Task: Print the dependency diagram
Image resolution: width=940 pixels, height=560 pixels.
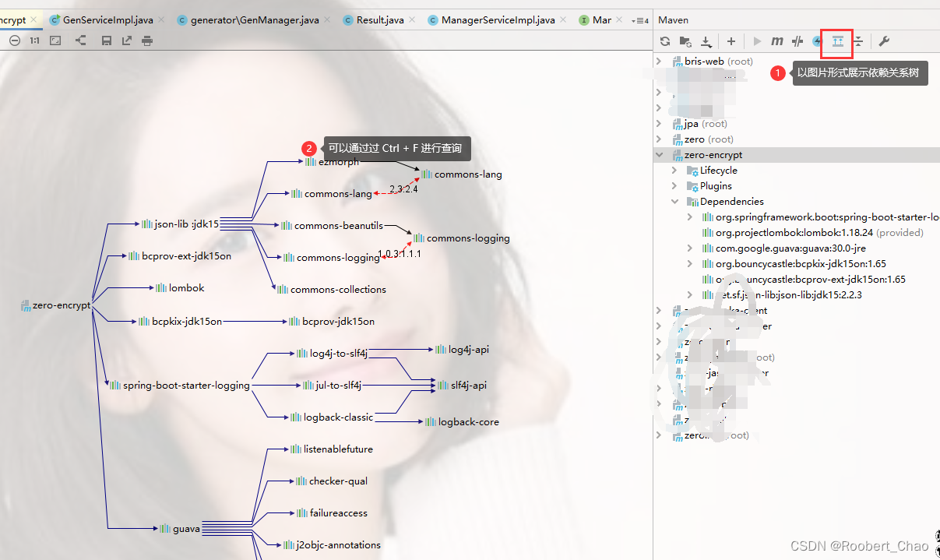Action: coord(147,41)
